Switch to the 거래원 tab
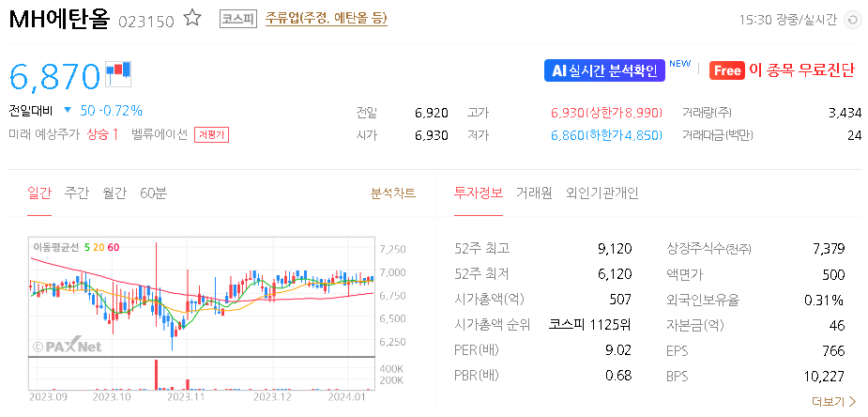Screen dimensions: 868x417 (x=534, y=193)
